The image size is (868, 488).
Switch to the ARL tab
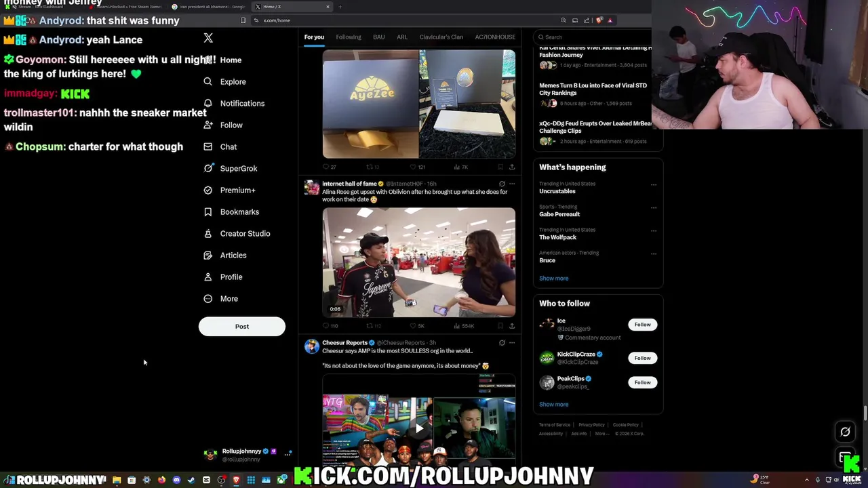pos(402,37)
